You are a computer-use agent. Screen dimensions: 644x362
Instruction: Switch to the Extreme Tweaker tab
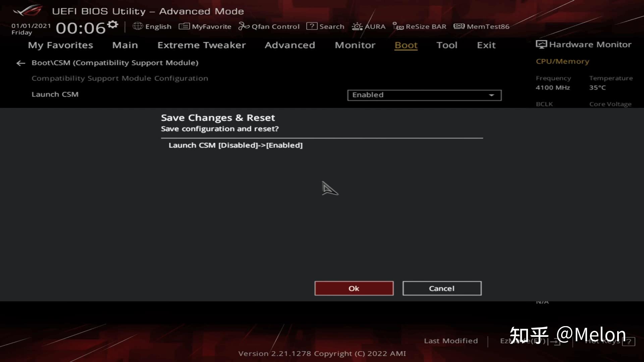[x=202, y=45]
